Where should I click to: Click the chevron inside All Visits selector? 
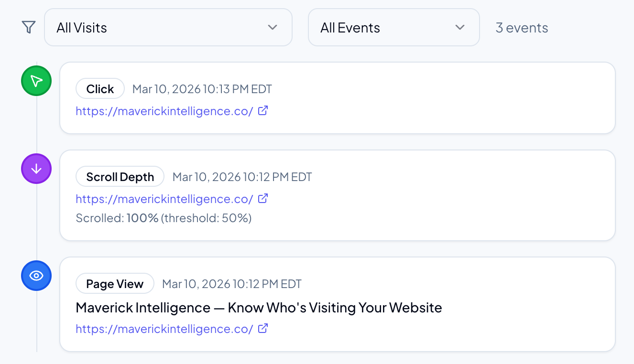coord(273,27)
